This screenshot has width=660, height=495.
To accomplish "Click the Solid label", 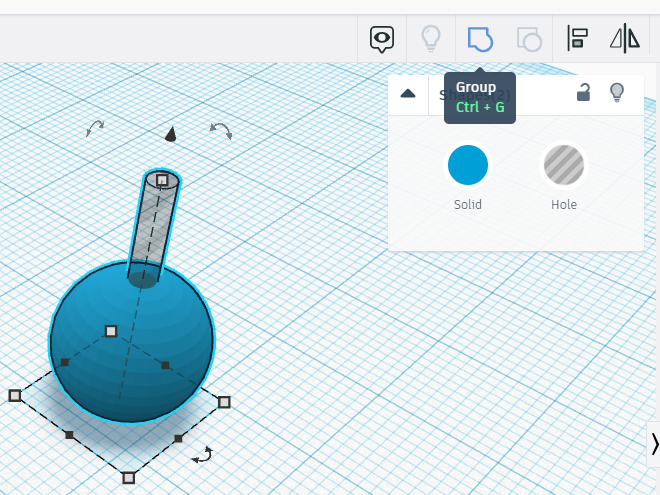I will [x=468, y=205].
